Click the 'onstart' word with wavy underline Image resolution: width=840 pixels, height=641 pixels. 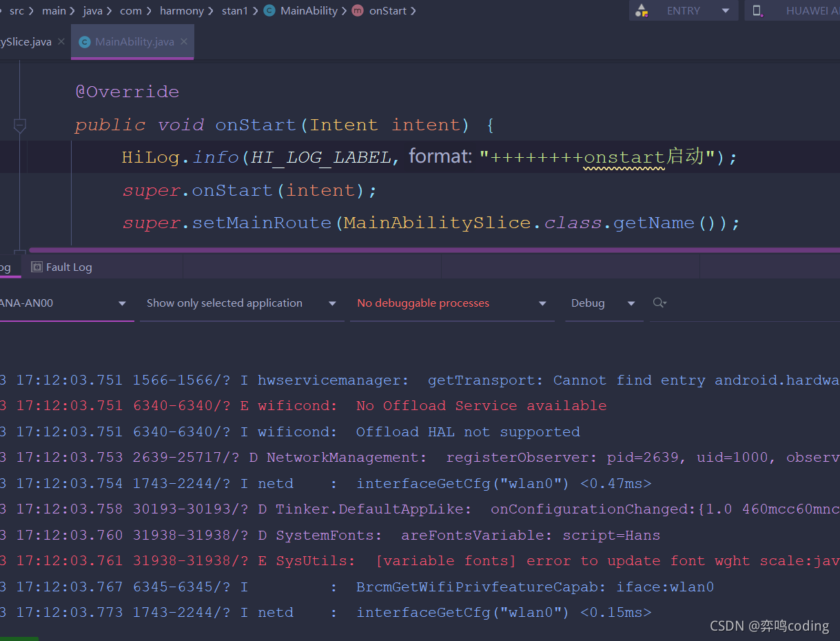[624, 158]
